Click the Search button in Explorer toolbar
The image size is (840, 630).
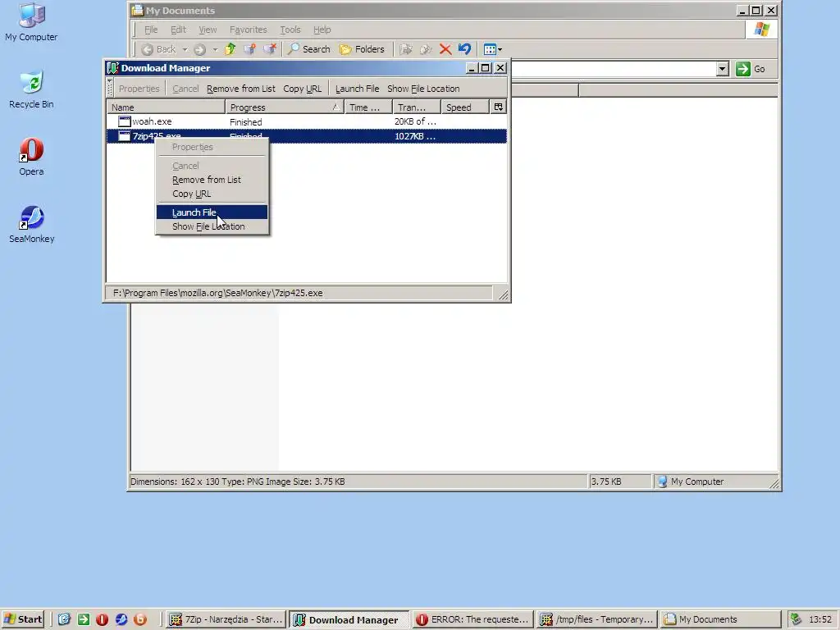click(x=308, y=49)
